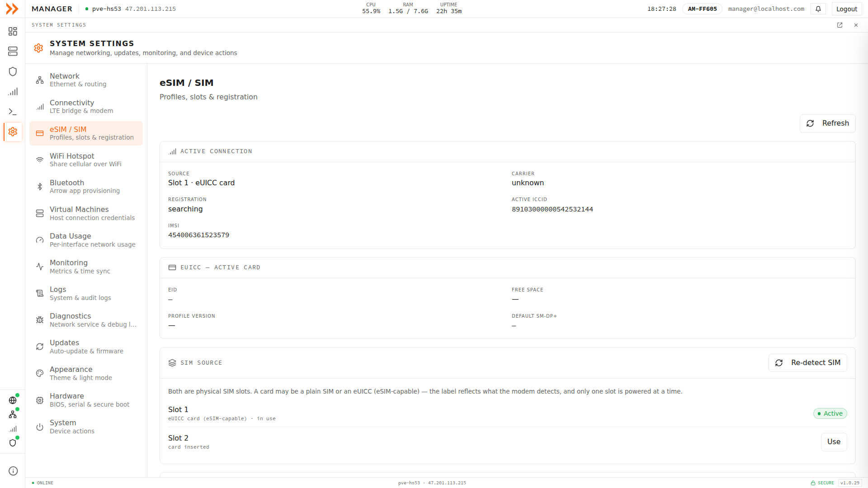Open the shield security icon in upper left rail
This screenshot has width=868, height=488.
[x=13, y=71]
